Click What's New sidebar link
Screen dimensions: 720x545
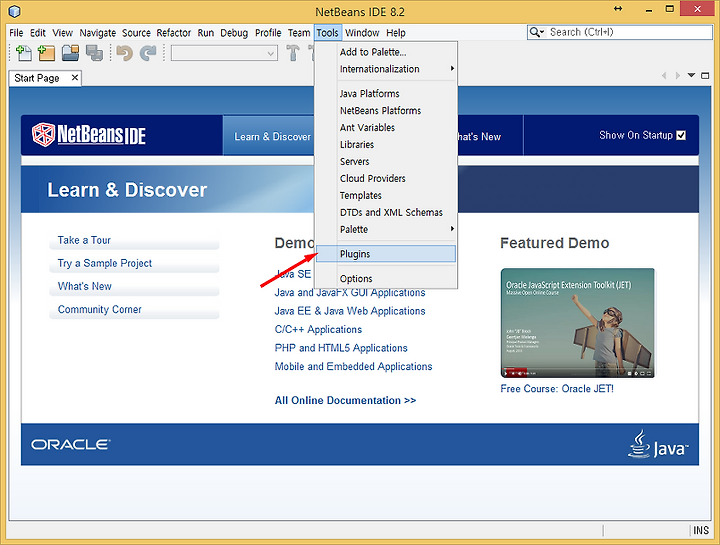(84, 286)
